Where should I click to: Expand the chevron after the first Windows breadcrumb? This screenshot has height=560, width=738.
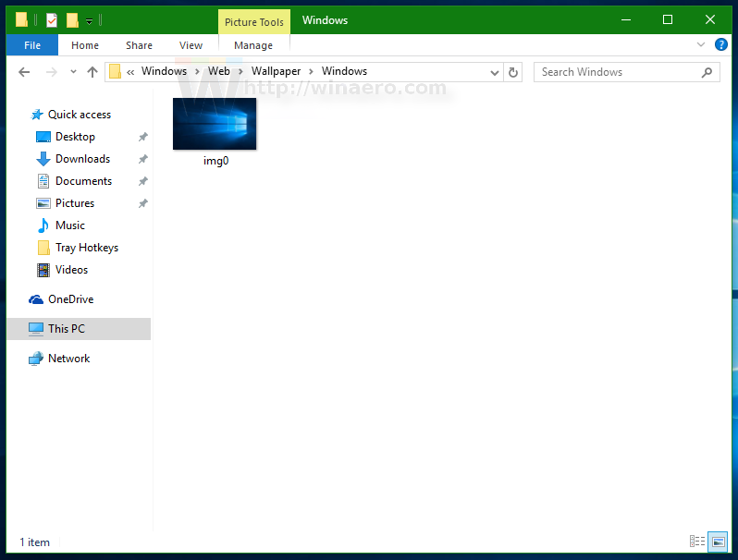coord(197,72)
